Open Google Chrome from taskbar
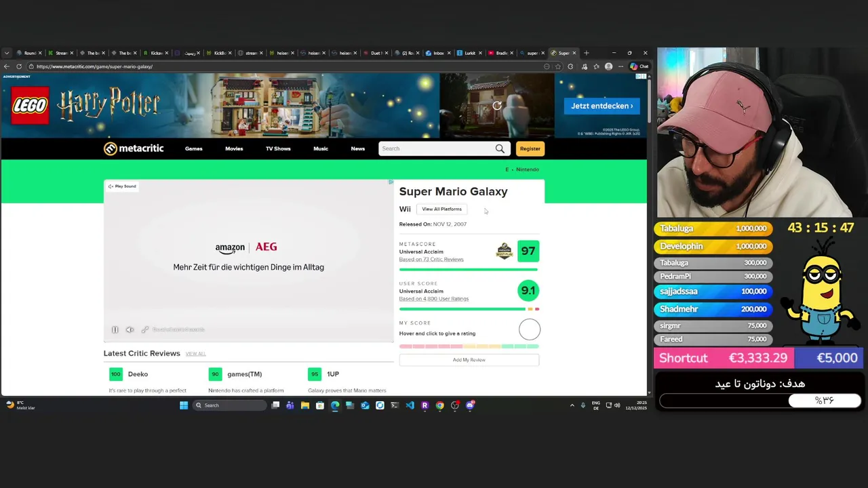 439,405
